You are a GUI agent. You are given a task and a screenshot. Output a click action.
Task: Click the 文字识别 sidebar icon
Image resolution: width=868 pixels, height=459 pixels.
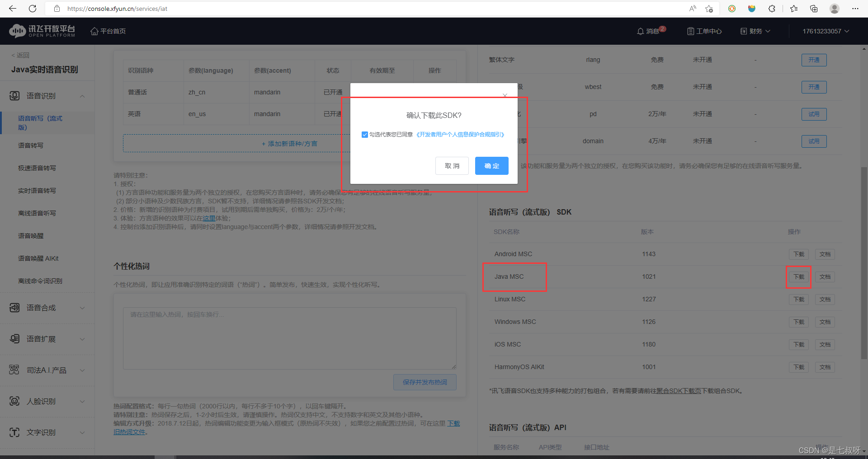pyautogui.click(x=14, y=432)
